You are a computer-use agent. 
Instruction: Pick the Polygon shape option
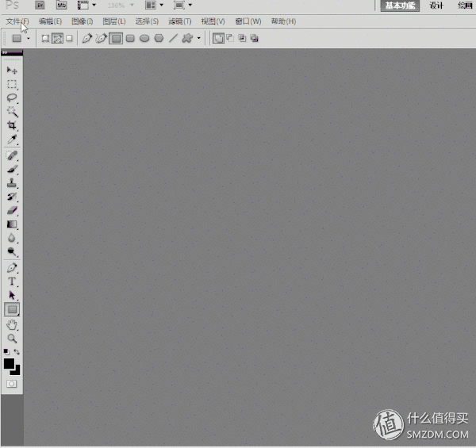pos(159,38)
